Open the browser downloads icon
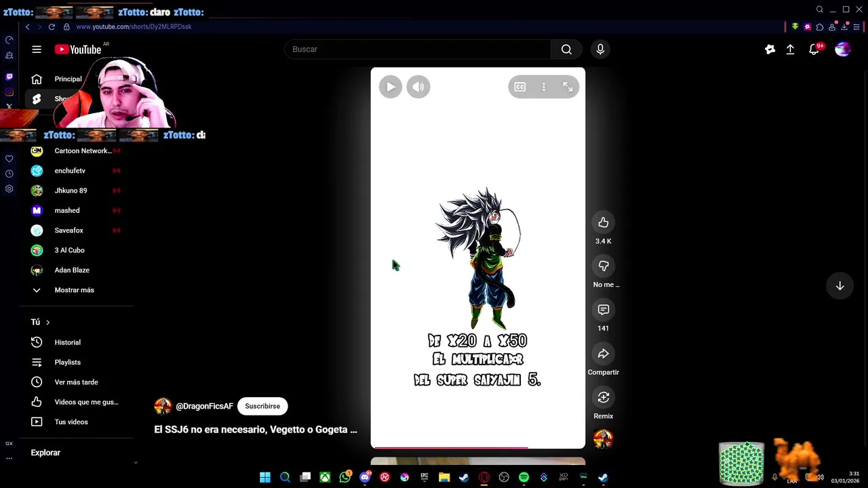This screenshot has width=868, height=488. coord(844,27)
